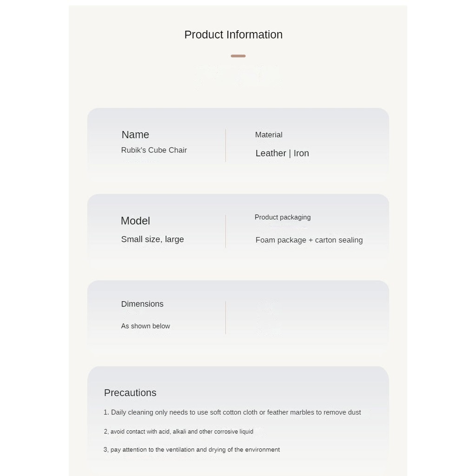Click the divider between Name and Material
Image resolution: width=476 pixels, height=476 pixels.
pos(225,145)
